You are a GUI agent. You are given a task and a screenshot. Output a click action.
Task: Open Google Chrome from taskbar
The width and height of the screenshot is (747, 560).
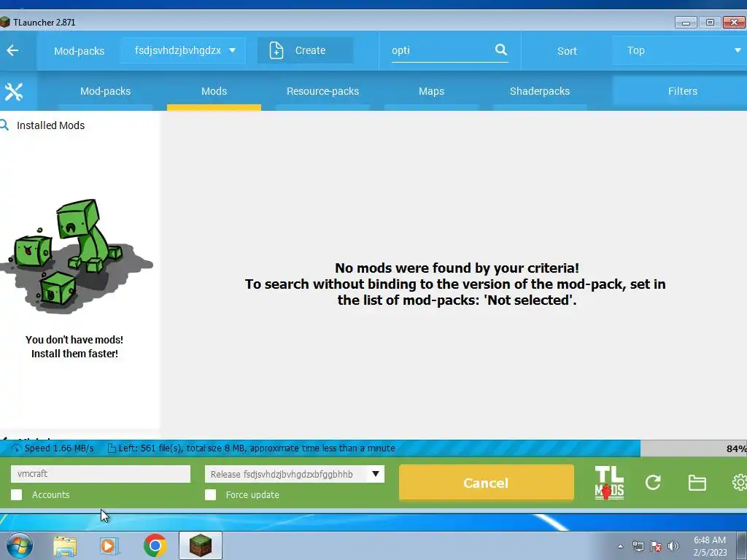click(155, 545)
